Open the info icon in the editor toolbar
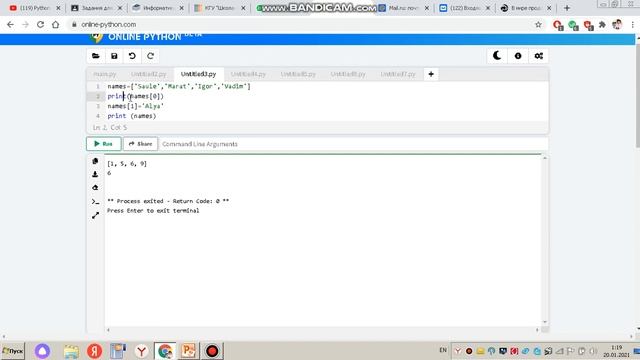The height and width of the screenshot is (360, 640). [518, 56]
